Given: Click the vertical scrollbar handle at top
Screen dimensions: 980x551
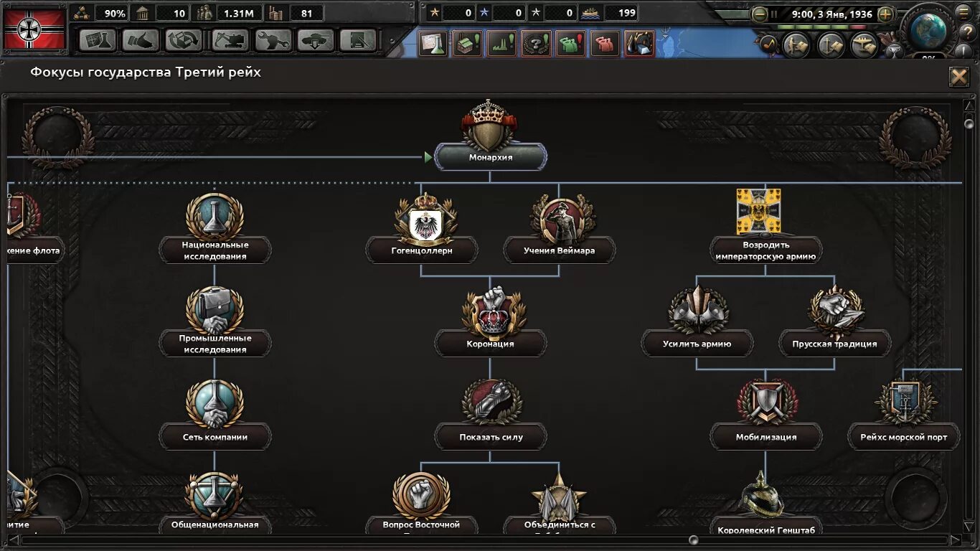Looking at the screenshot, I should [970, 123].
